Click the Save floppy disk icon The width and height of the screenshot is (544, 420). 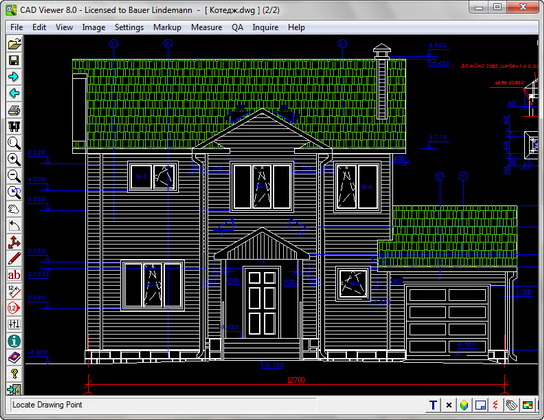click(14, 60)
